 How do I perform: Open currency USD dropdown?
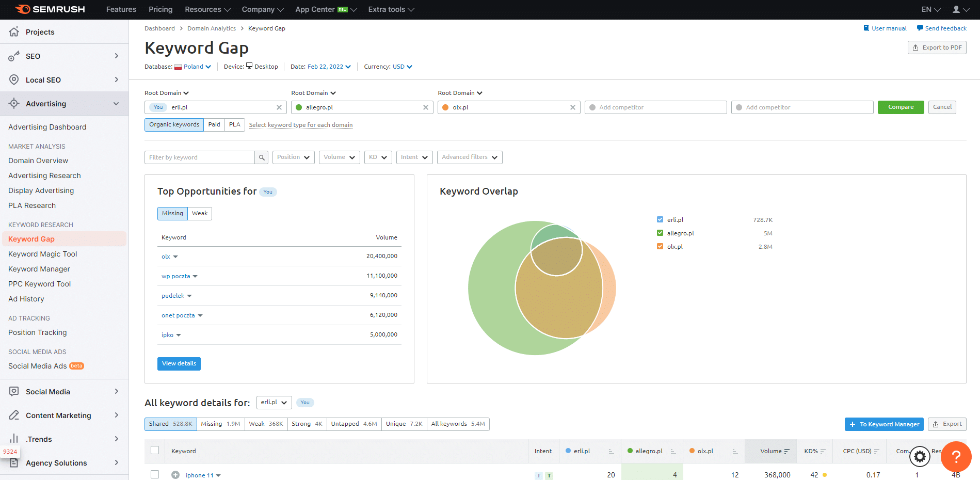click(x=403, y=67)
